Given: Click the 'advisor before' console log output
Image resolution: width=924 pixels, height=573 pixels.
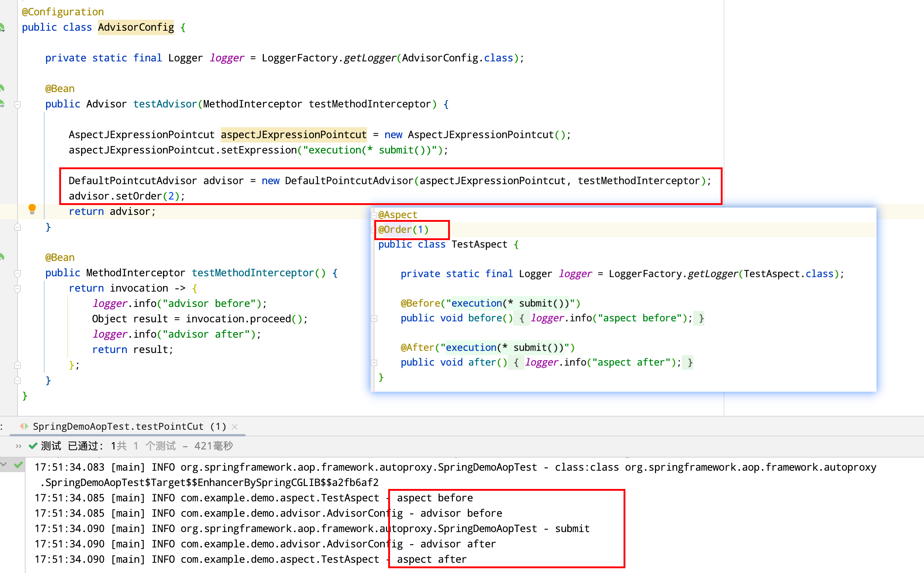Looking at the screenshot, I should point(461,513).
